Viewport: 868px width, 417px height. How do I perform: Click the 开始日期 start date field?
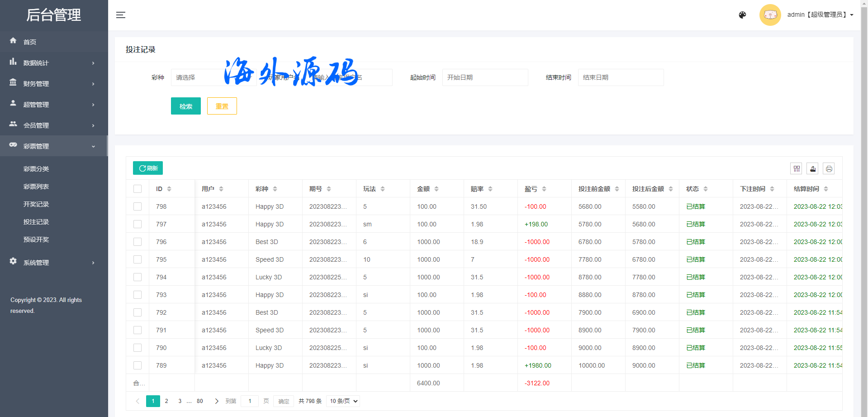click(x=484, y=77)
